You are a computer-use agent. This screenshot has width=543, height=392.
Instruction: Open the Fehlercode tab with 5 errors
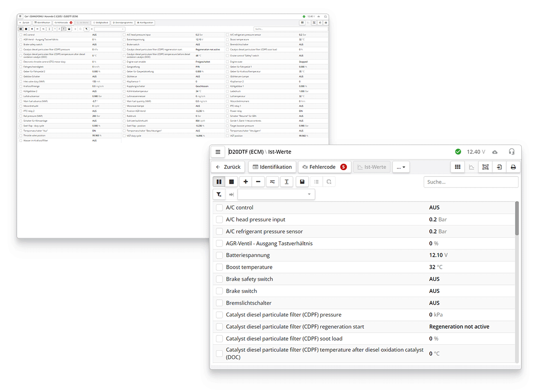pos(324,167)
